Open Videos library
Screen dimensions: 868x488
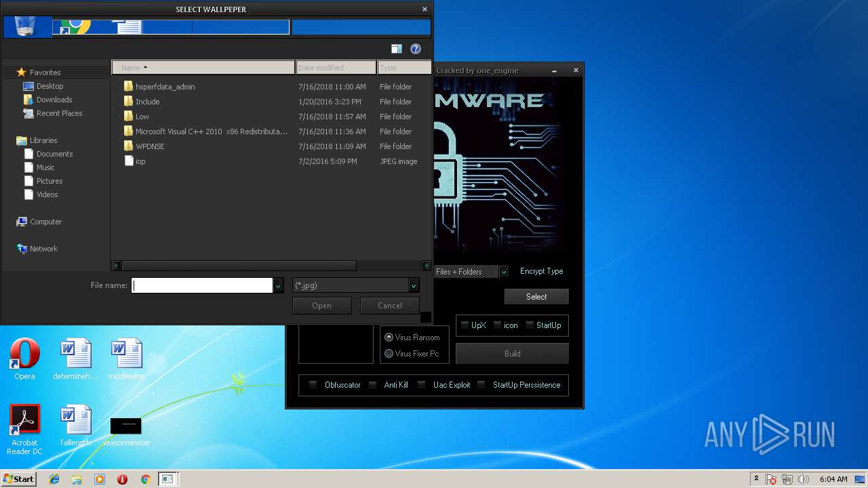point(41,195)
